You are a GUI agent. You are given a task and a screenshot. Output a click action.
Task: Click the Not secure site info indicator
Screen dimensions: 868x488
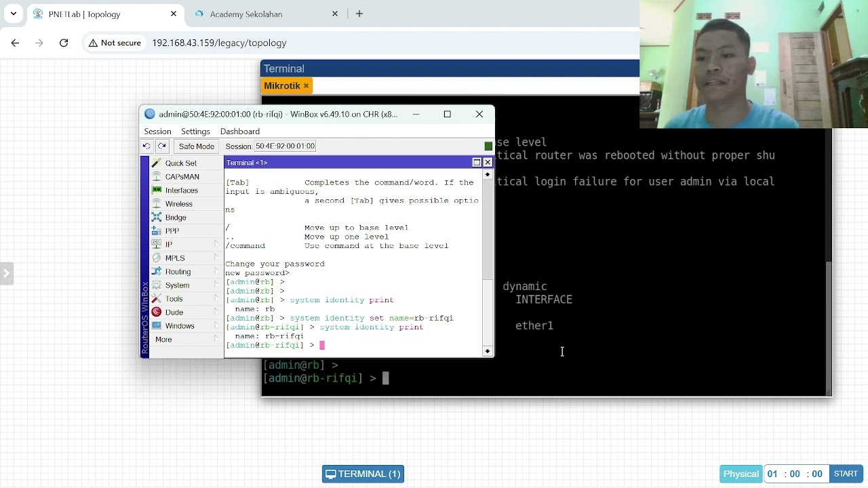click(115, 43)
